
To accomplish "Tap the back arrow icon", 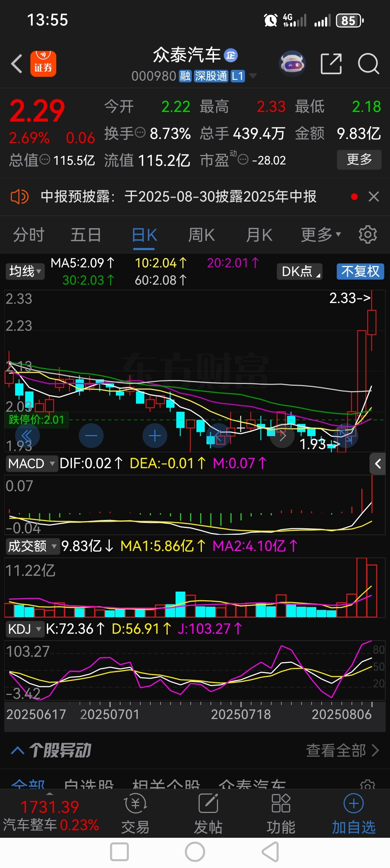I will 17,64.
